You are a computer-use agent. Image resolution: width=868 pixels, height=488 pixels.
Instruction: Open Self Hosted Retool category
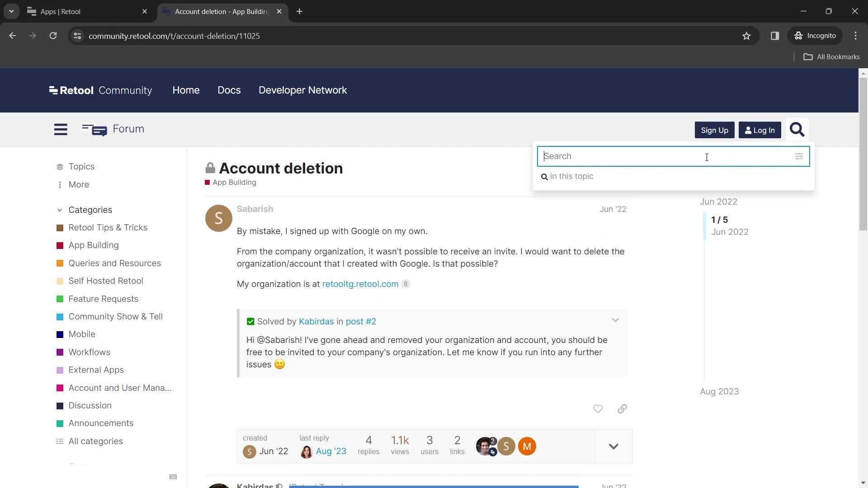point(105,281)
